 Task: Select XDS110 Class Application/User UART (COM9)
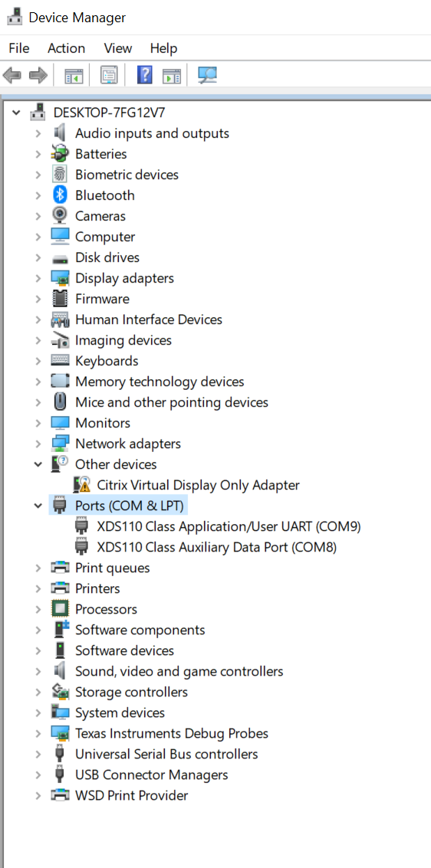pos(229,526)
